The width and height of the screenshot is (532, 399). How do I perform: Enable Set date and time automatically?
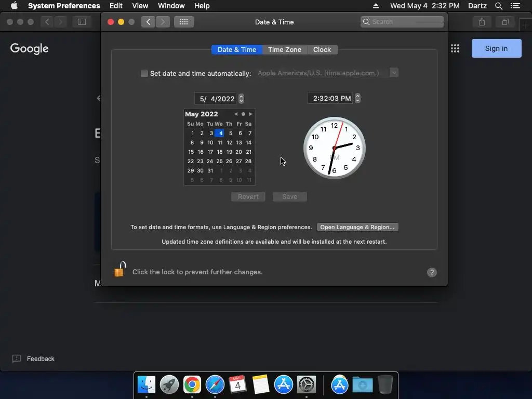[x=144, y=73]
